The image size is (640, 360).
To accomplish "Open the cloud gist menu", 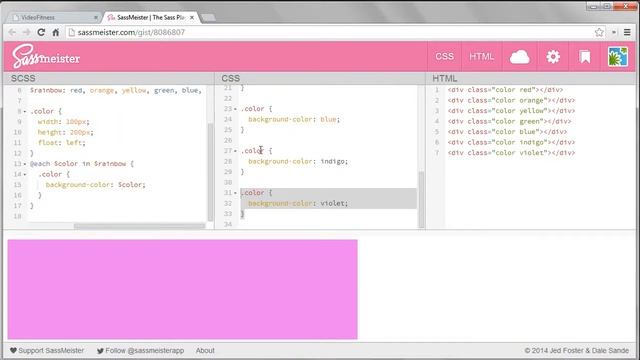I will 520,57.
